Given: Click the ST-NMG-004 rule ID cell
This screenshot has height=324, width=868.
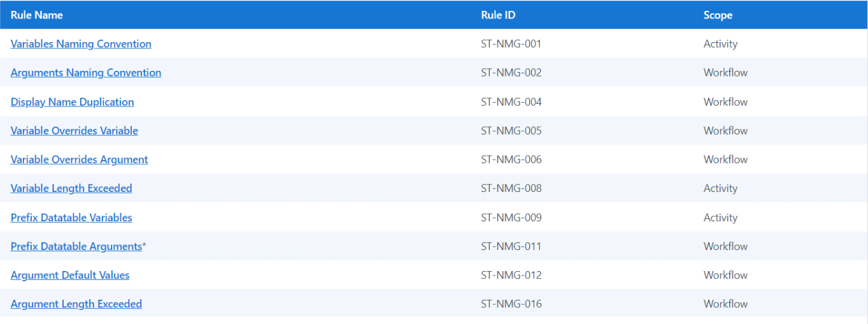Looking at the screenshot, I should pyautogui.click(x=511, y=102).
